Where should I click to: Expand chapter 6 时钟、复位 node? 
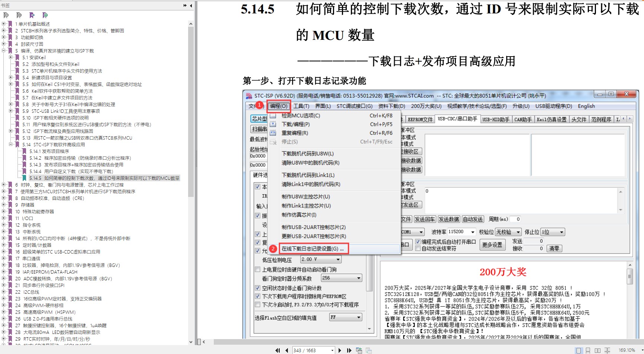4,185
